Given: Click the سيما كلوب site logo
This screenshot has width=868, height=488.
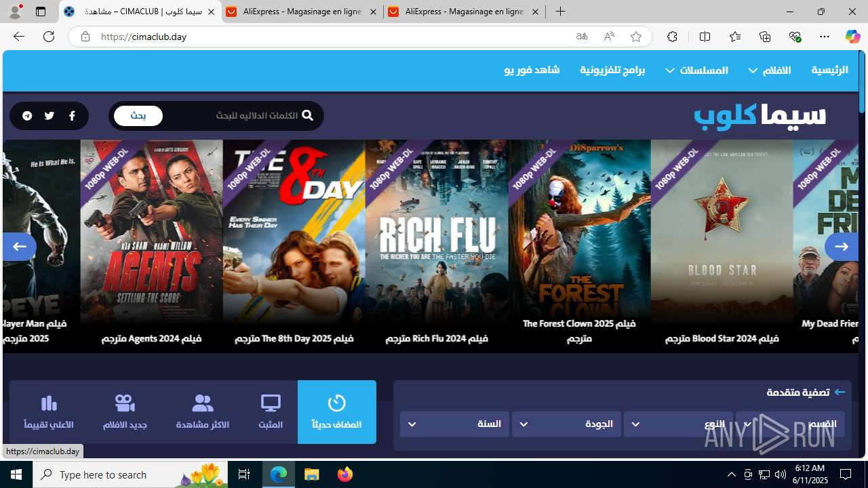Looking at the screenshot, I should point(759,116).
